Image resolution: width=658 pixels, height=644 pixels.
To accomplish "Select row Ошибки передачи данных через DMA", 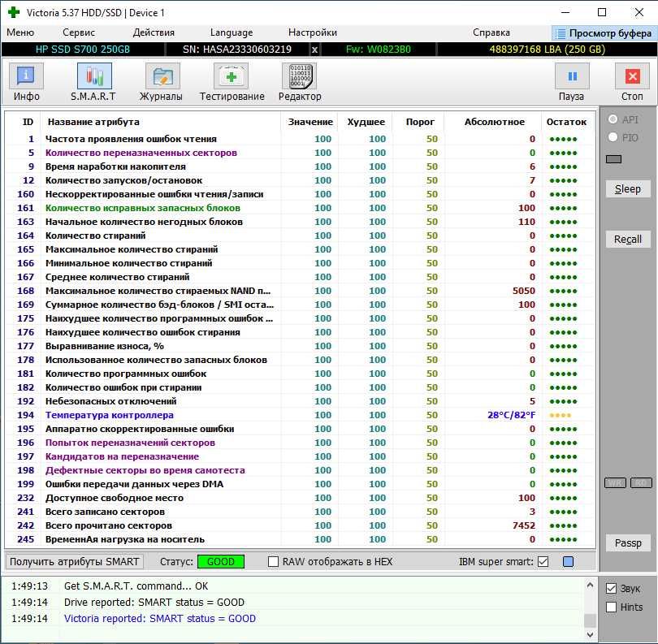I will coord(301,484).
